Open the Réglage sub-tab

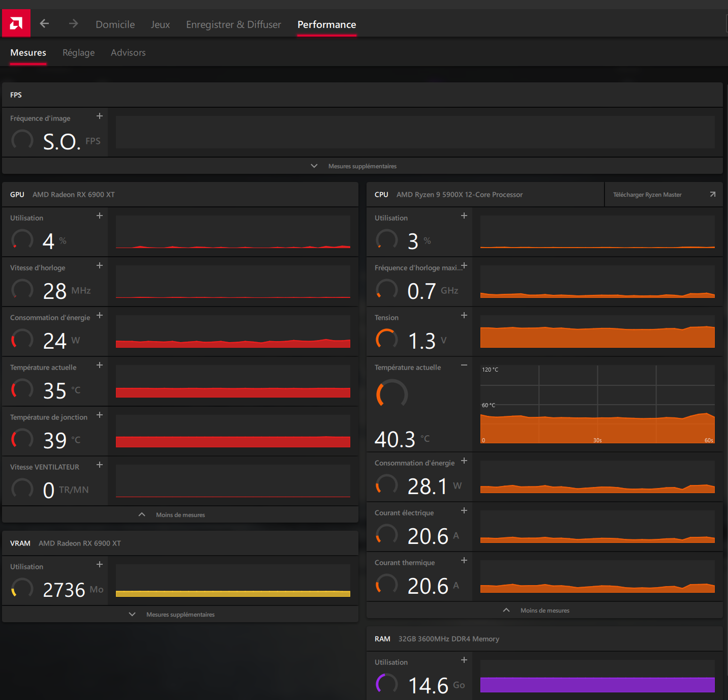point(78,52)
